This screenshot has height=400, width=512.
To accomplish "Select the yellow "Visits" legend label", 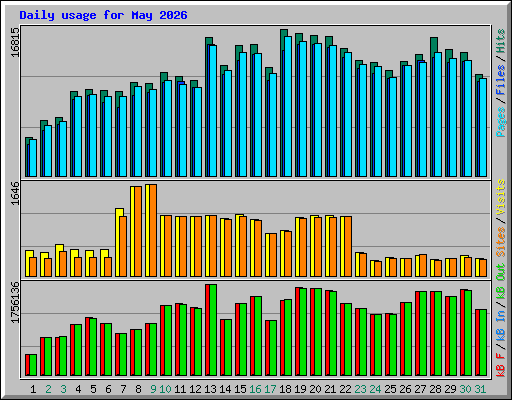I will [500, 198].
